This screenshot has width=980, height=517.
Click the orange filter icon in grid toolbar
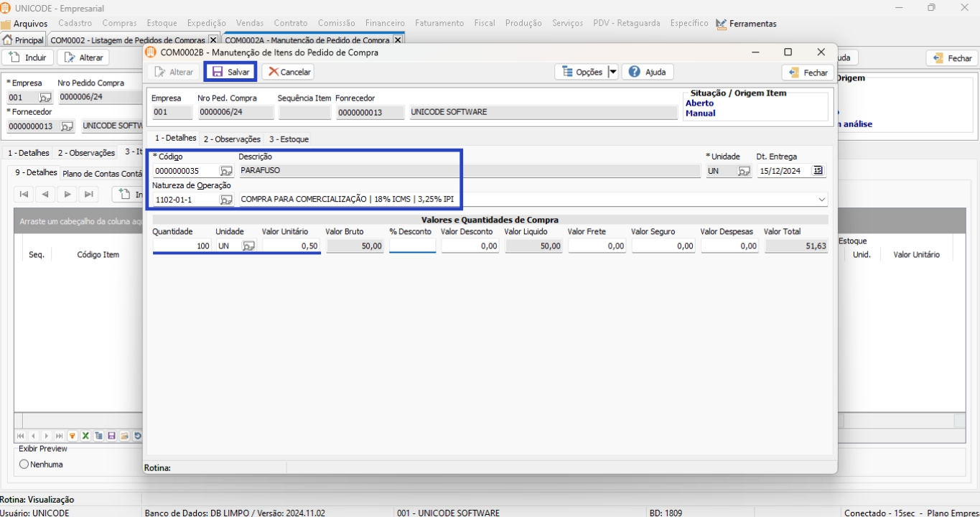click(x=73, y=436)
